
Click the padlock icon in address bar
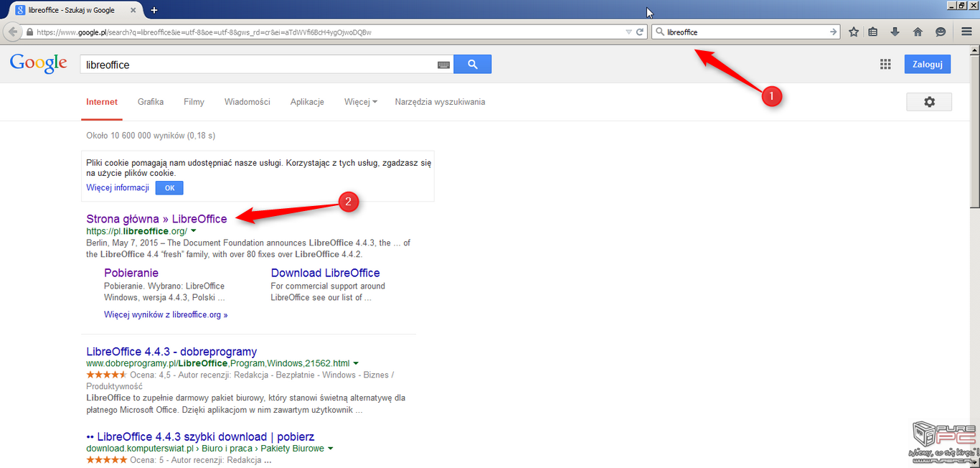pyautogui.click(x=29, y=32)
